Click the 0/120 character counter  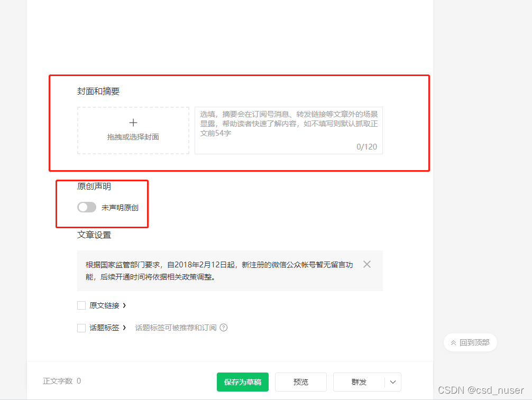pos(367,147)
